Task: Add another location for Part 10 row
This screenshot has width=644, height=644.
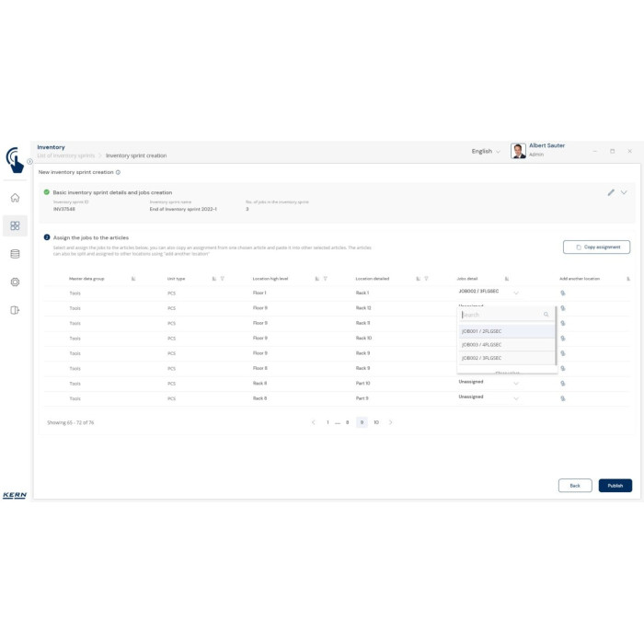Action: pos(563,384)
